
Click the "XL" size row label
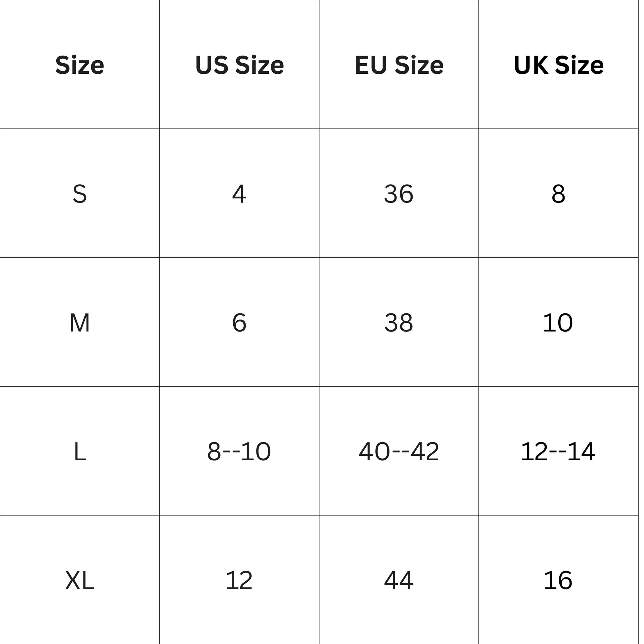80,580
